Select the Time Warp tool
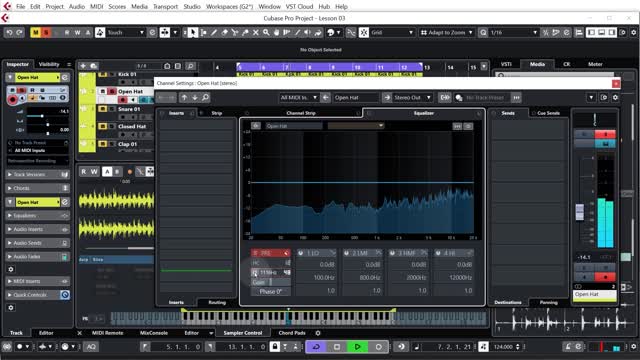The height and width of the screenshot is (360, 640). [287, 32]
